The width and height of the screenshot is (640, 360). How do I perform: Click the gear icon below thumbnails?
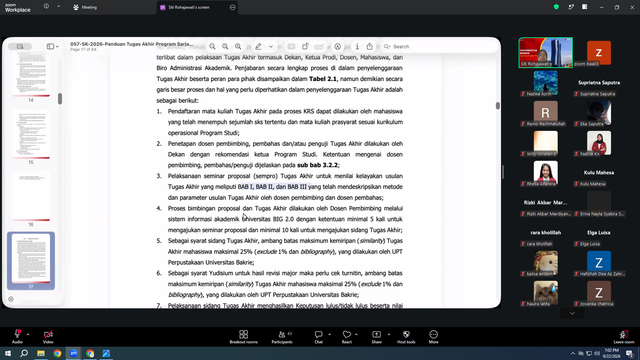pyautogui.click(x=11, y=299)
